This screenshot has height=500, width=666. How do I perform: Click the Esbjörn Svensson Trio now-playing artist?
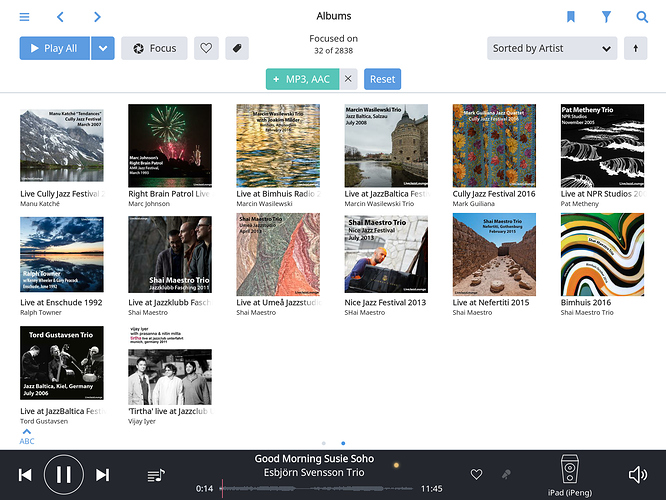pos(314,472)
